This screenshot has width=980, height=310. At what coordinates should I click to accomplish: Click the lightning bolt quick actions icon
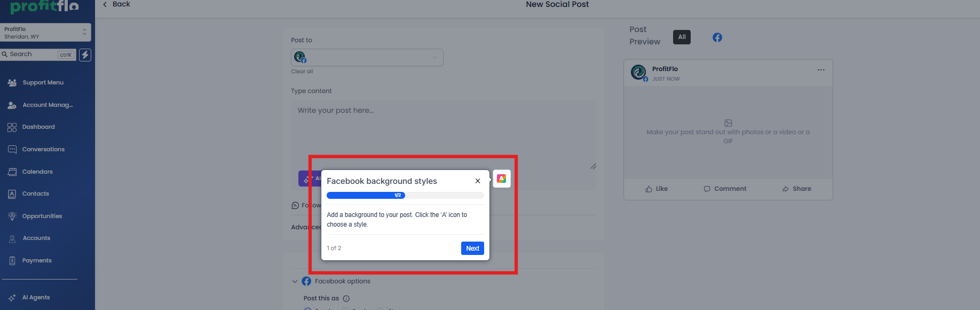pyautogui.click(x=85, y=55)
